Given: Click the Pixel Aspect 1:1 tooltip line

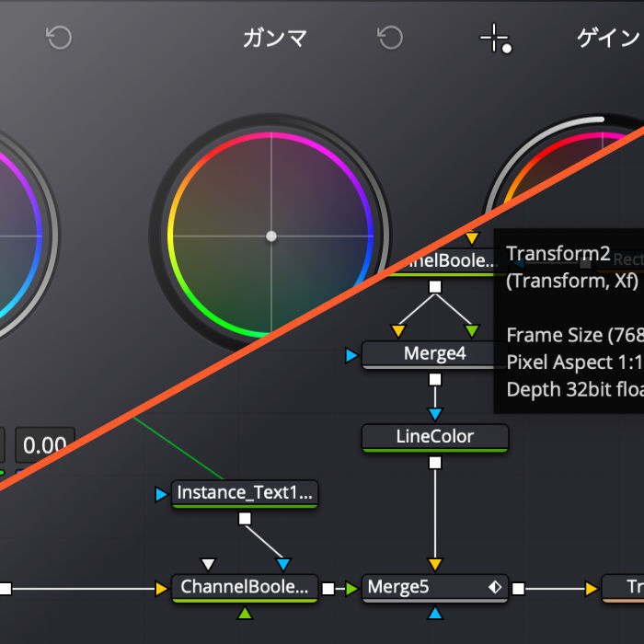Looking at the screenshot, I should pyautogui.click(x=574, y=362).
